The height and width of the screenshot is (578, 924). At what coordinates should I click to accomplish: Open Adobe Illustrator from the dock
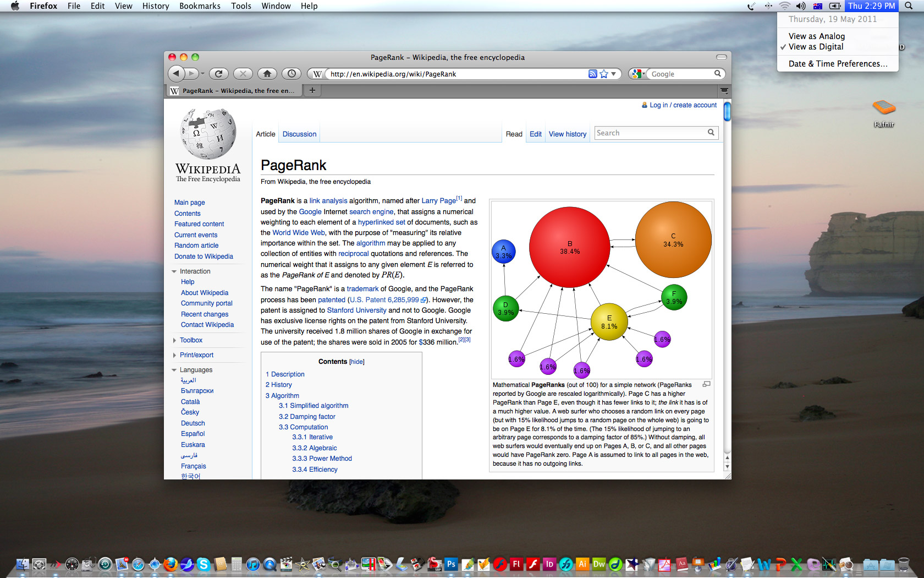point(582,564)
